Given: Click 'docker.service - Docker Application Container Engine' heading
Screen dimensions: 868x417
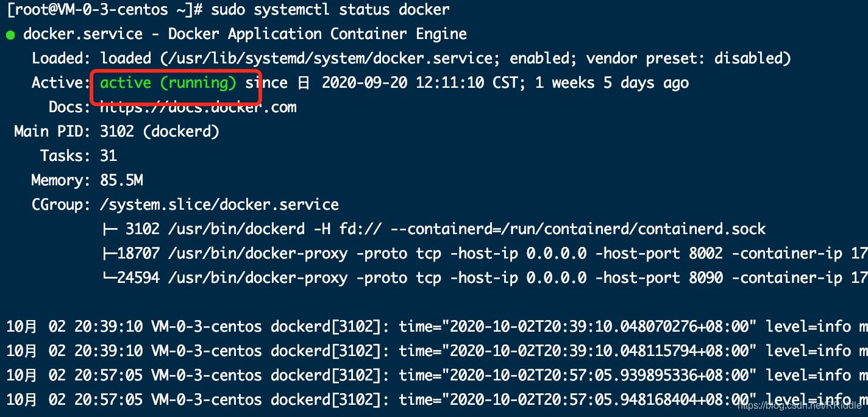Looking at the screenshot, I should click(x=245, y=35).
